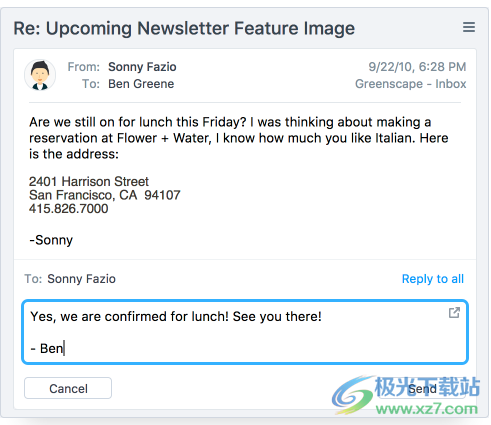491x425 pixels.
Task: Click reply recipient Sonny Fazio
Action: [x=81, y=279]
